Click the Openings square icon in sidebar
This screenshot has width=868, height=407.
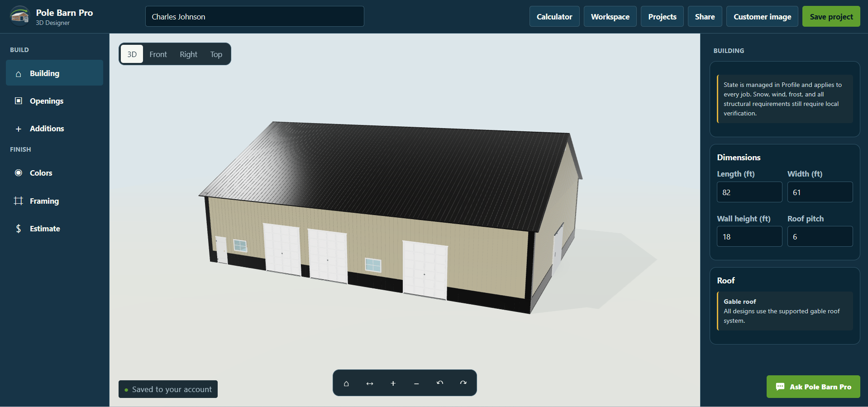[19, 101]
